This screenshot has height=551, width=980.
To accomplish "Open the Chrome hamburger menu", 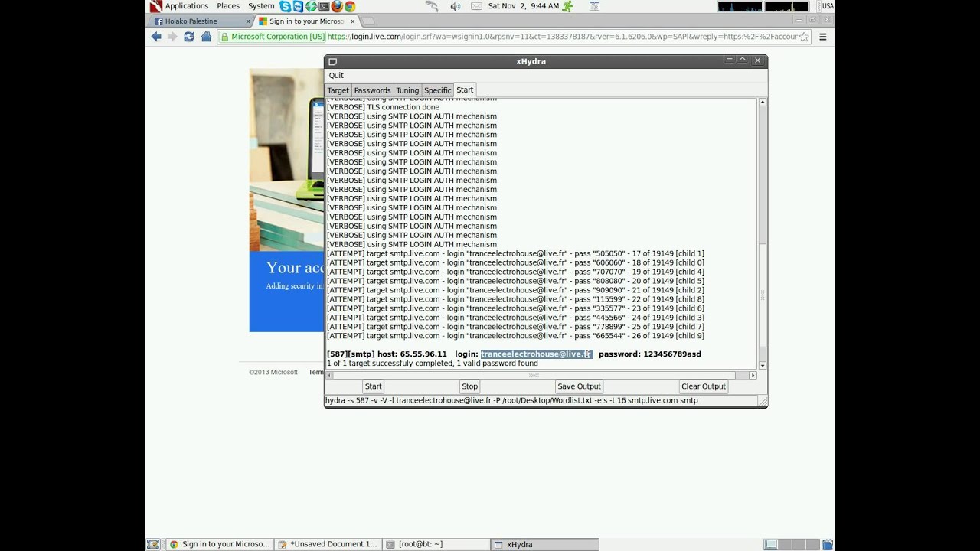I will (x=823, y=37).
